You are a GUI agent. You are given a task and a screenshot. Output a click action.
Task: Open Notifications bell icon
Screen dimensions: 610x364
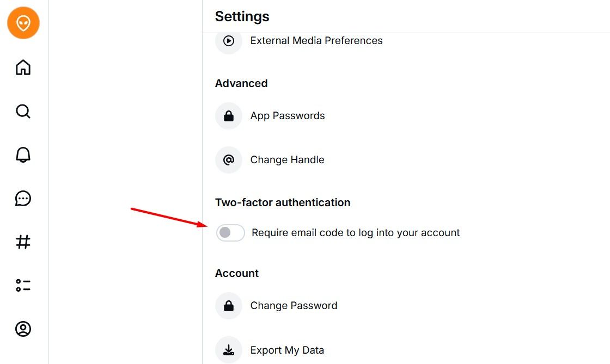click(x=23, y=155)
